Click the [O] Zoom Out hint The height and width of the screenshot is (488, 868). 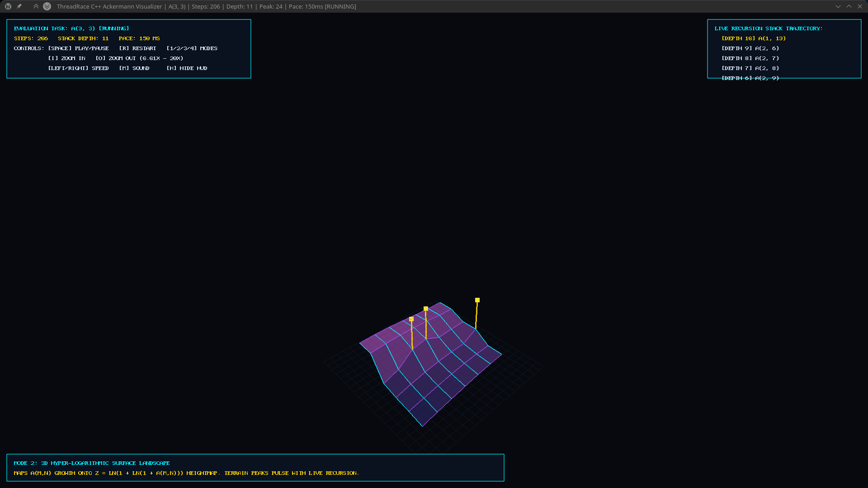(x=139, y=58)
